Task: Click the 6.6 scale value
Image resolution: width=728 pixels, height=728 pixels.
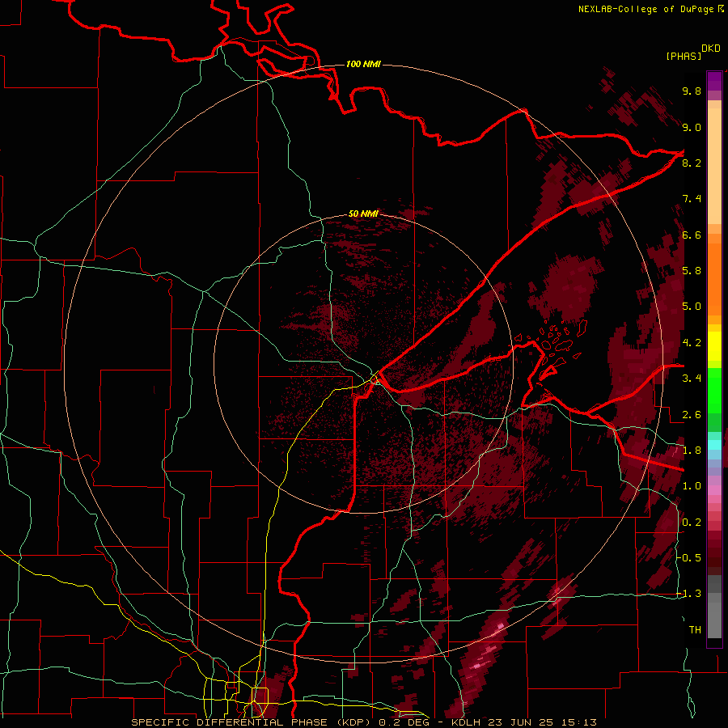Action: 692,235
